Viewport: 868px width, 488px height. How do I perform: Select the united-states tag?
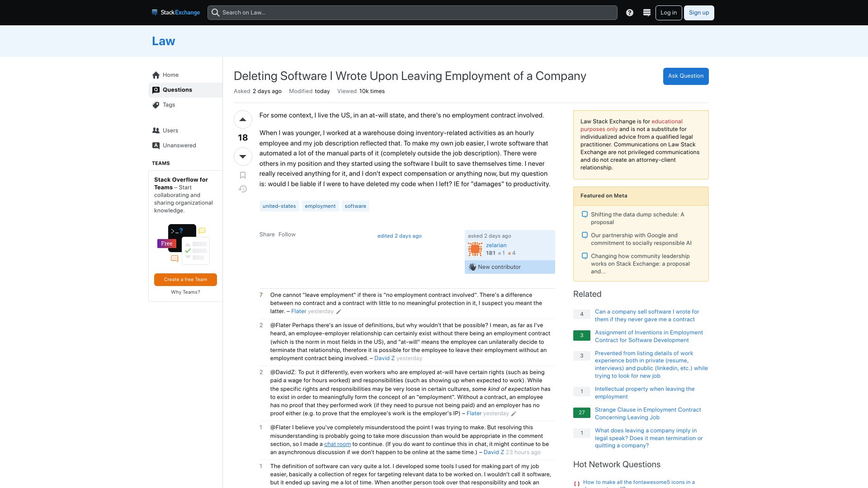pos(279,206)
